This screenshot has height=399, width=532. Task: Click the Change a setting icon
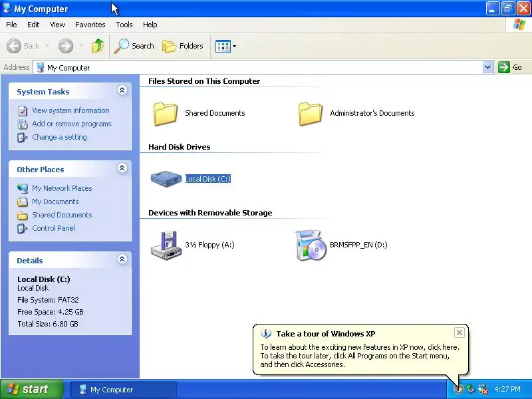[23, 138]
